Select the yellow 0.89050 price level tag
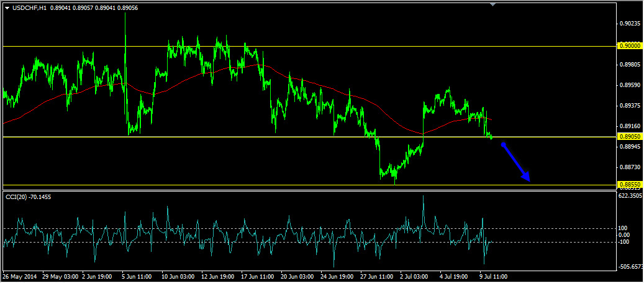The height and width of the screenshot is (283, 644). pos(630,137)
